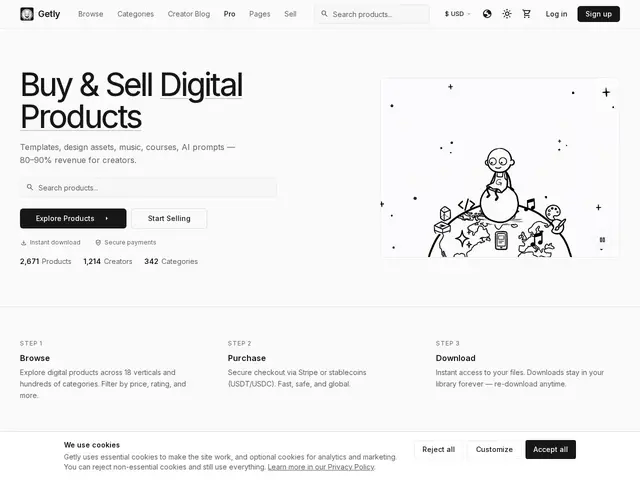This screenshot has width=640, height=480.
Task: Expand the USD currency dropdown
Action: (x=458, y=14)
